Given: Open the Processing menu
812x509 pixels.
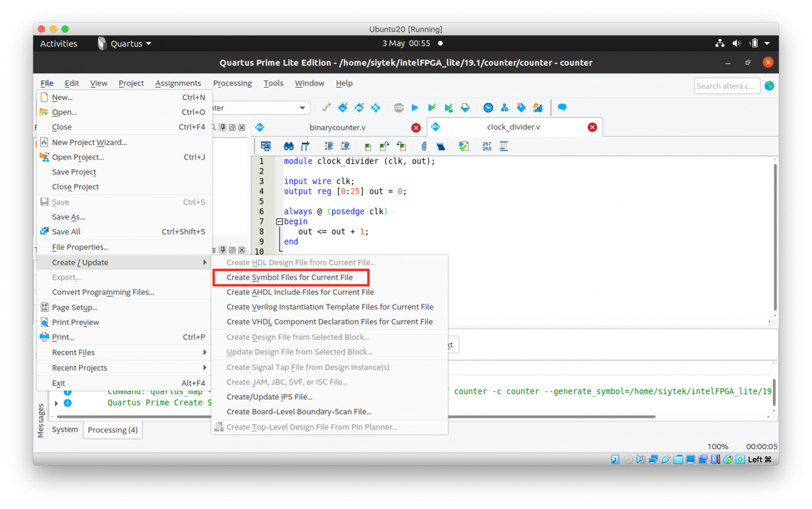Looking at the screenshot, I should click(x=232, y=83).
